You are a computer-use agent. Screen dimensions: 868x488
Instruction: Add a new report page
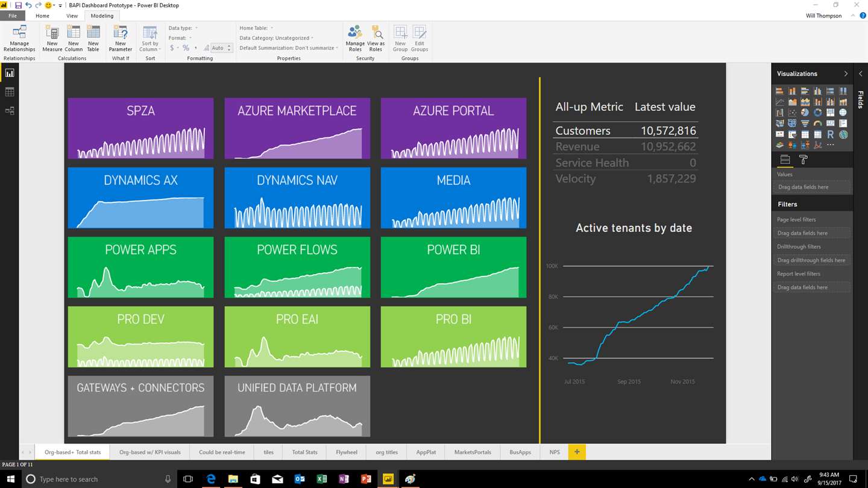click(577, 452)
